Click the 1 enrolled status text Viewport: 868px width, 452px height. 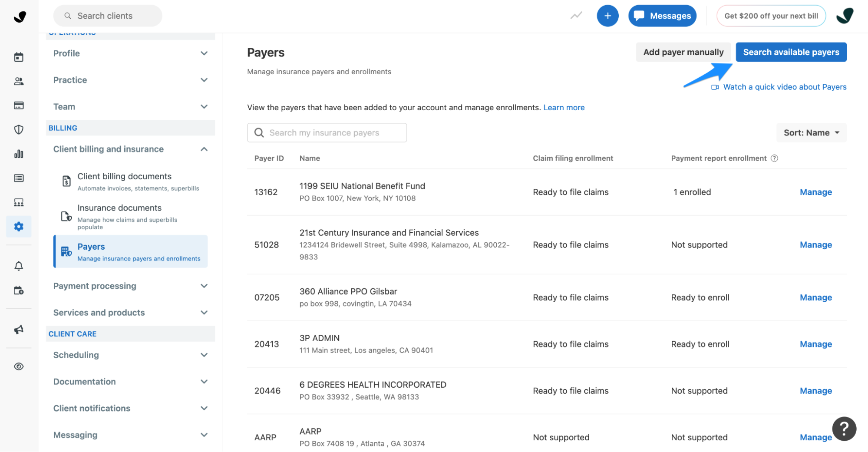point(692,192)
